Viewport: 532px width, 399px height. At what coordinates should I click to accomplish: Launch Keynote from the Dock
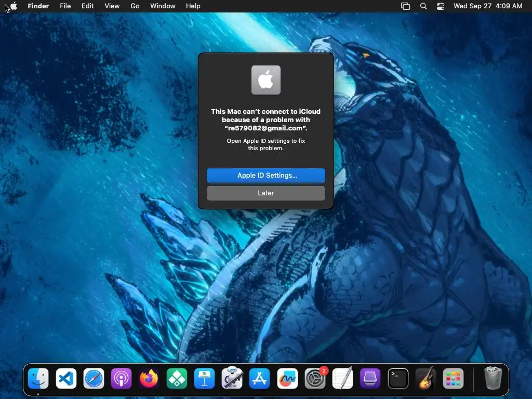point(204,378)
